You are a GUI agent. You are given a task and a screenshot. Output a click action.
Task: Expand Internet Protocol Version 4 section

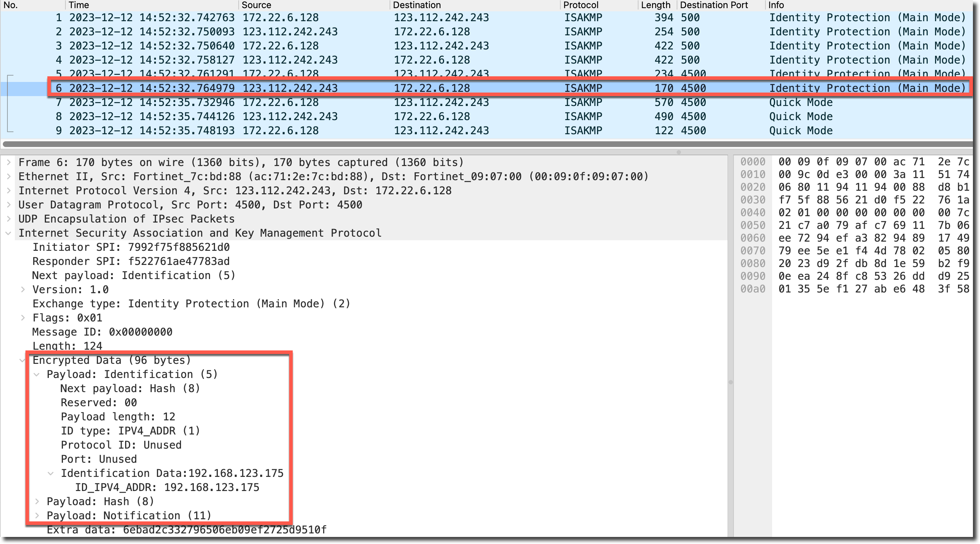click(x=8, y=190)
